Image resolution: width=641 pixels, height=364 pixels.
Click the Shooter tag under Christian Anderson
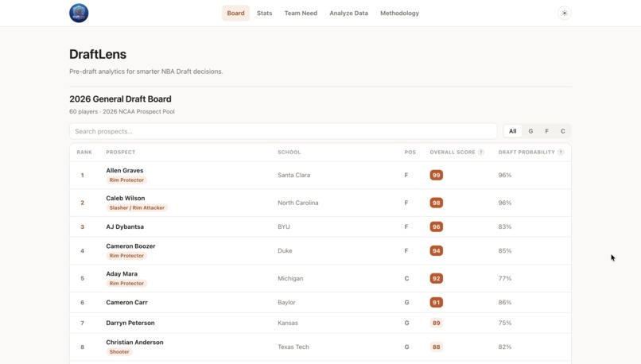119,352
